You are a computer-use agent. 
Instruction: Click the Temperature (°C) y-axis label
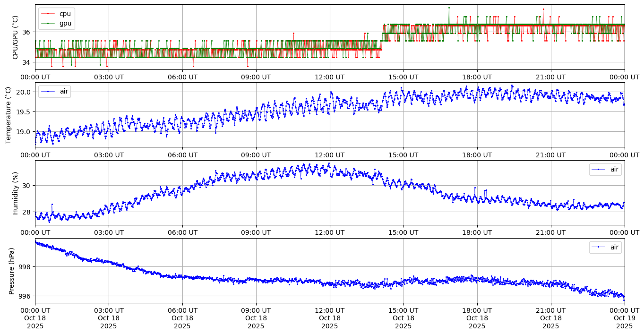pyautogui.click(x=9, y=115)
